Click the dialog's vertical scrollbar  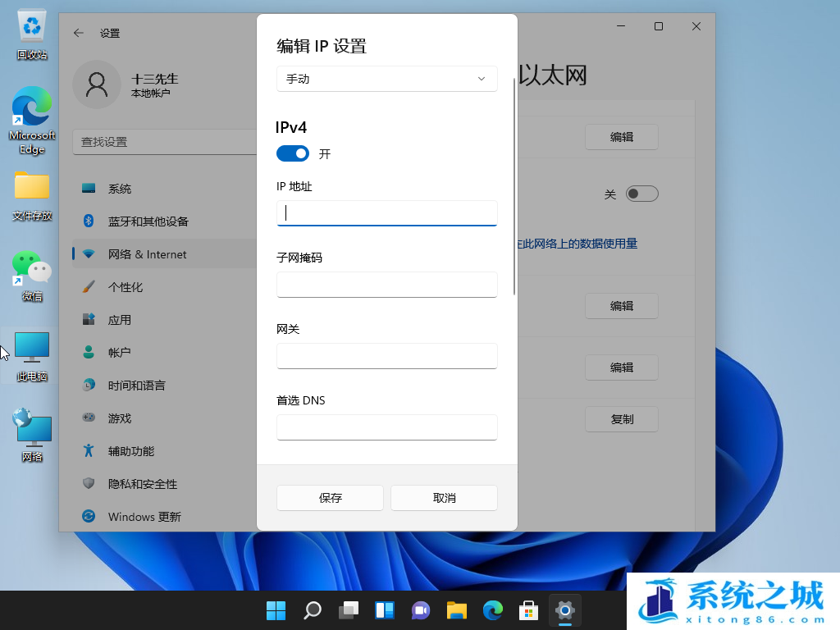point(514,187)
